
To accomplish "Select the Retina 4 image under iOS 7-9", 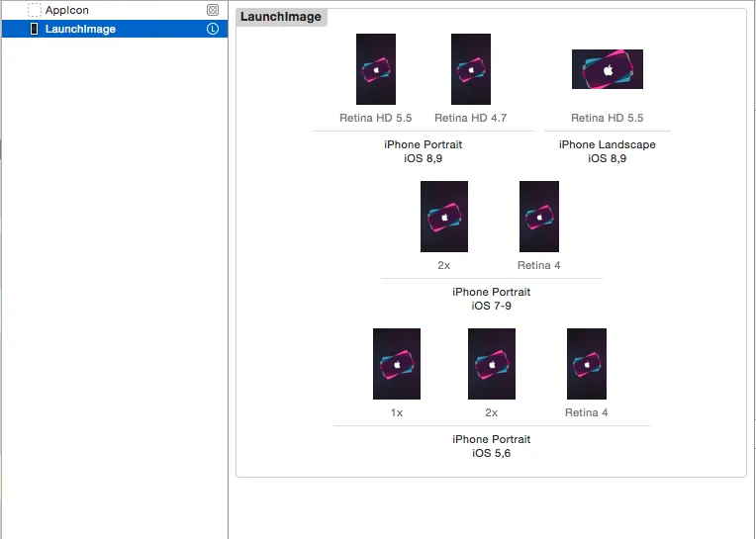I will click(x=539, y=217).
